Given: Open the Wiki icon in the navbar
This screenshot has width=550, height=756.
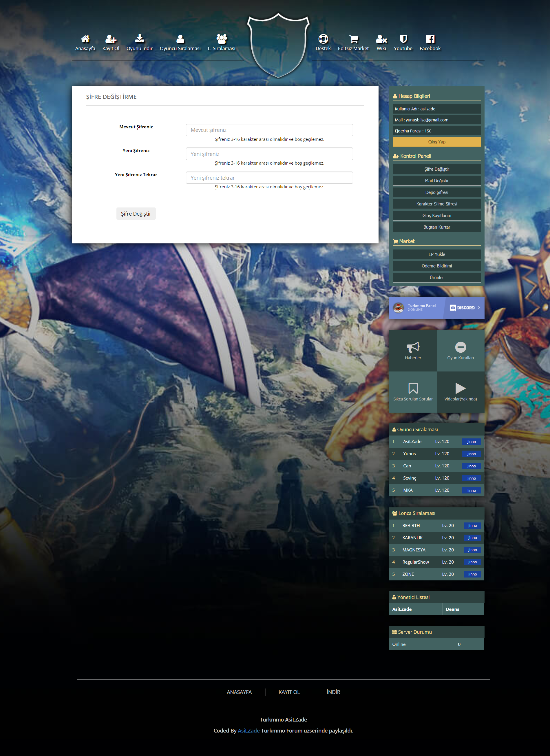Looking at the screenshot, I should pos(381,39).
